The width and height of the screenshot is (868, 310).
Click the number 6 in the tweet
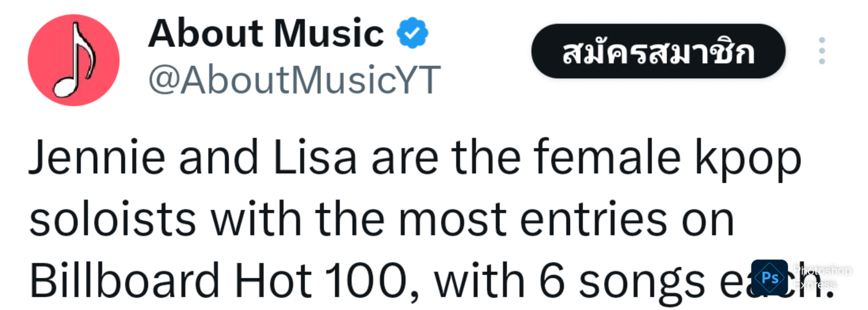552,280
